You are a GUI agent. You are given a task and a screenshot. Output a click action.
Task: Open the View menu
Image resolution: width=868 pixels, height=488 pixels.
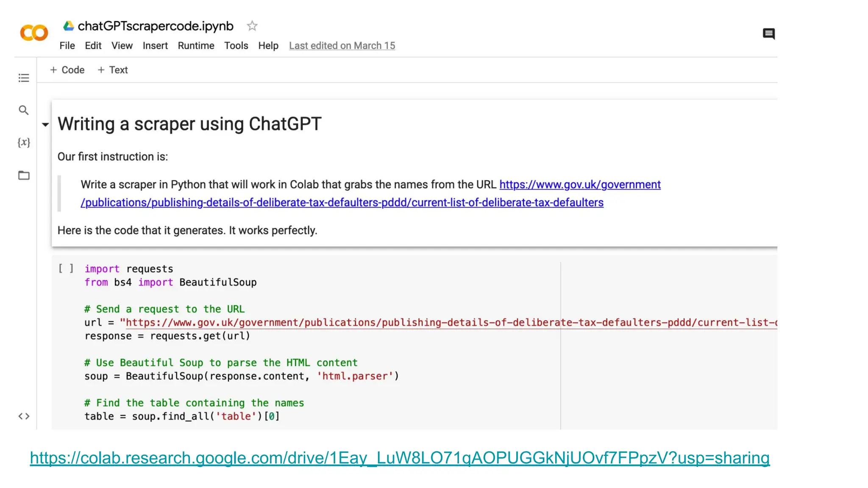coord(122,46)
